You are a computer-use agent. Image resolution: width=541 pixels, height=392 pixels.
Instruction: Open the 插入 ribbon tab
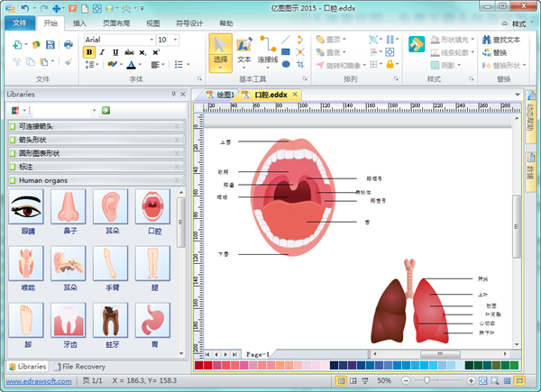point(80,22)
